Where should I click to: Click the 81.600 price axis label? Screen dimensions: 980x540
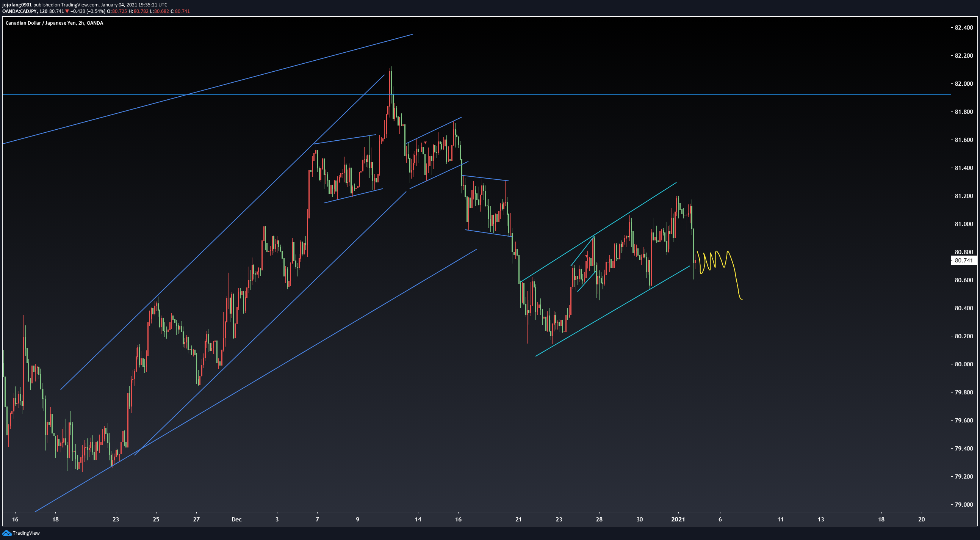[964, 140]
